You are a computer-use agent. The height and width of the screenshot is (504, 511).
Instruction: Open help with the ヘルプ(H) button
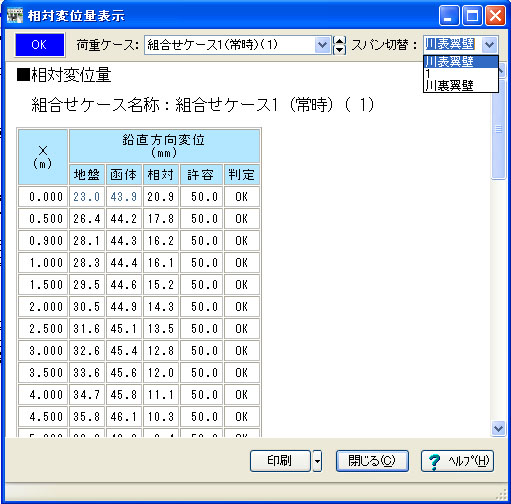click(457, 461)
